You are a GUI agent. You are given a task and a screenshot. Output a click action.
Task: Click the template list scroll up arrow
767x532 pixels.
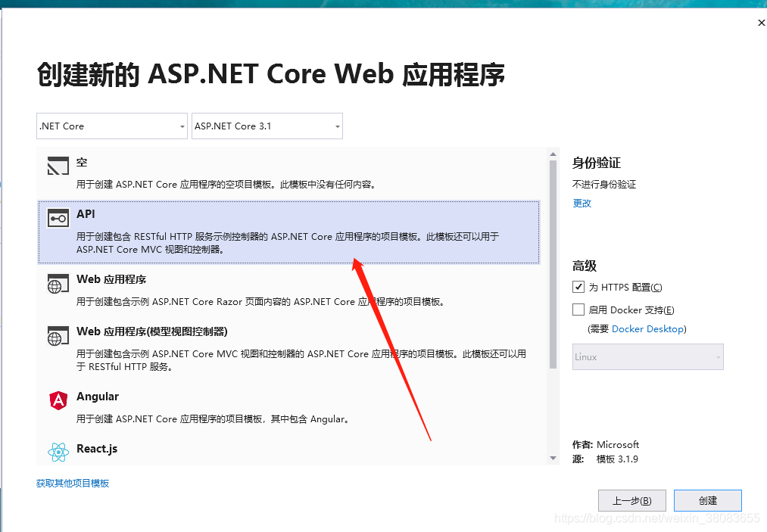[x=553, y=154]
